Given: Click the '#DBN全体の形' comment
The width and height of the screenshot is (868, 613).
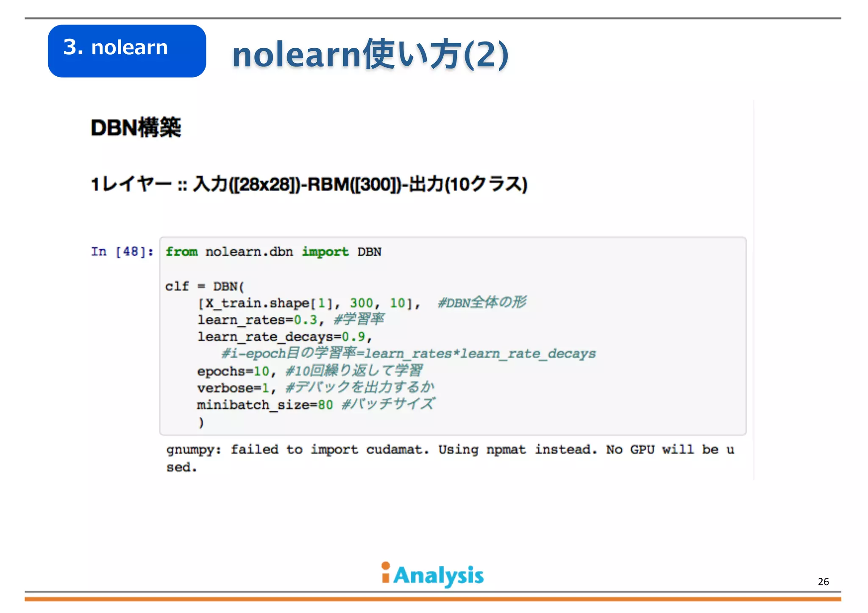Looking at the screenshot, I should (x=482, y=302).
